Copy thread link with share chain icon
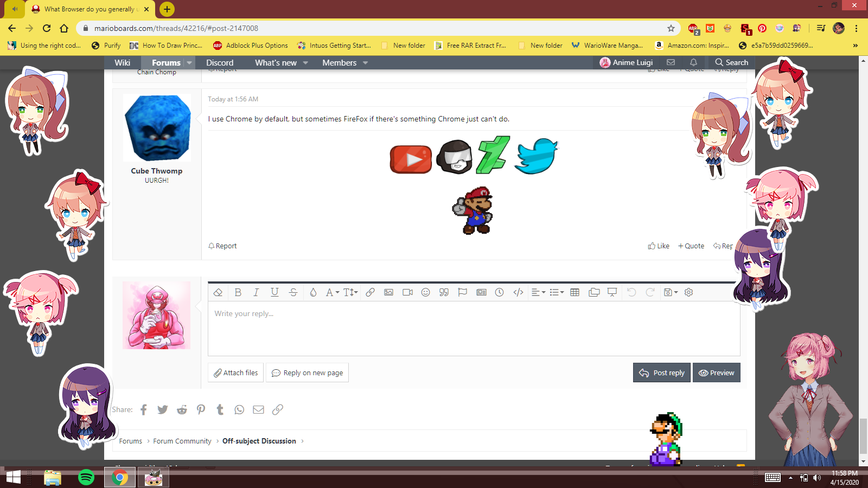 pyautogui.click(x=278, y=409)
